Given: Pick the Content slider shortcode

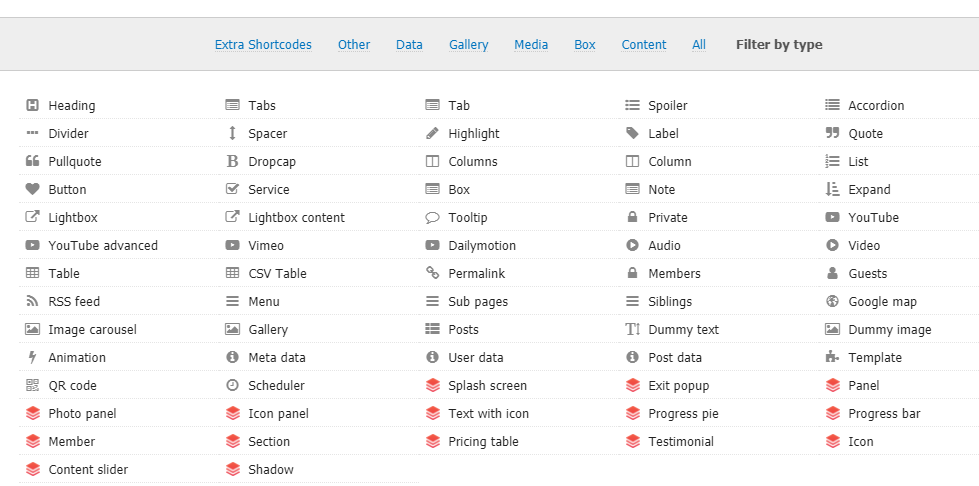Looking at the screenshot, I should click(88, 469).
